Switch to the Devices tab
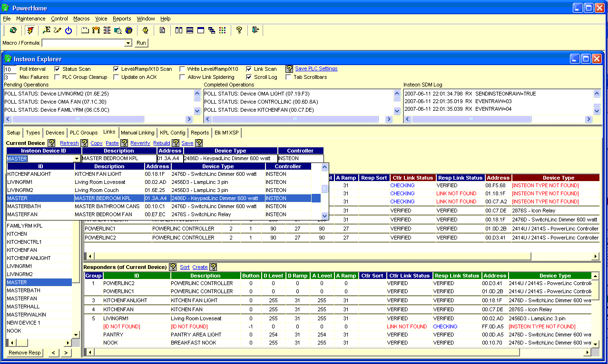Image resolution: width=608 pixels, height=364 pixels. (55, 133)
